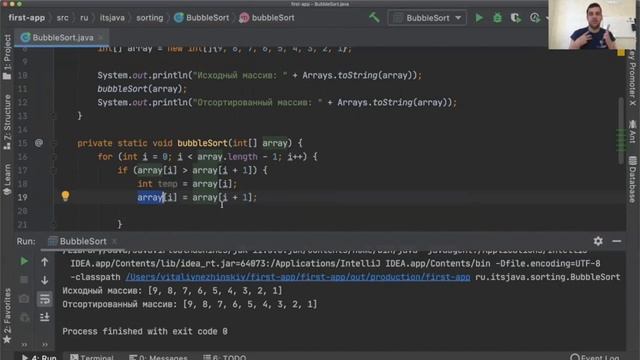The height and width of the screenshot is (360, 640).
Task: Select the BubbleSort class breadcrumb
Action: [x=202, y=18]
